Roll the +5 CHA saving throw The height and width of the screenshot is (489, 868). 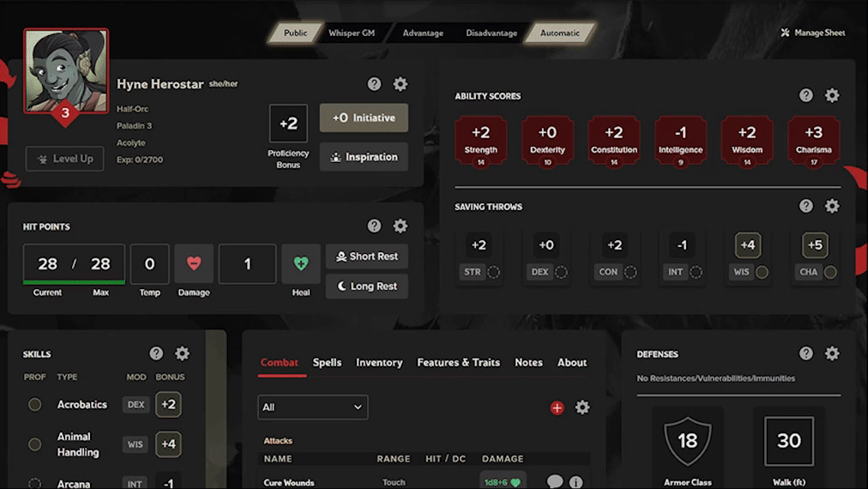815,245
